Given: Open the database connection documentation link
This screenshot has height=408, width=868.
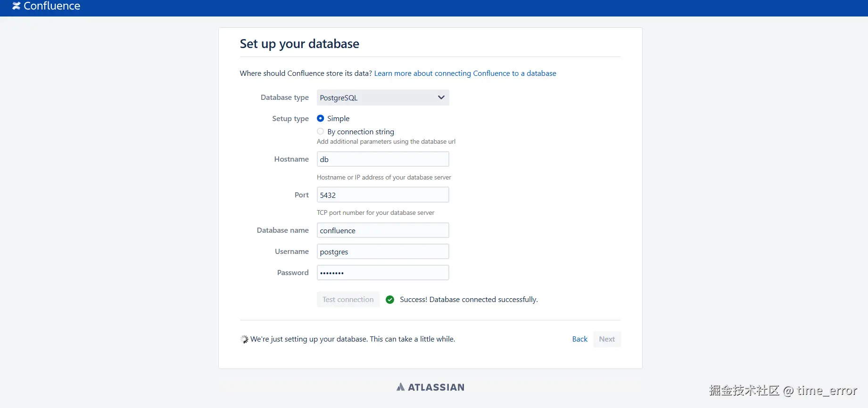Looking at the screenshot, I should point(465,73).
